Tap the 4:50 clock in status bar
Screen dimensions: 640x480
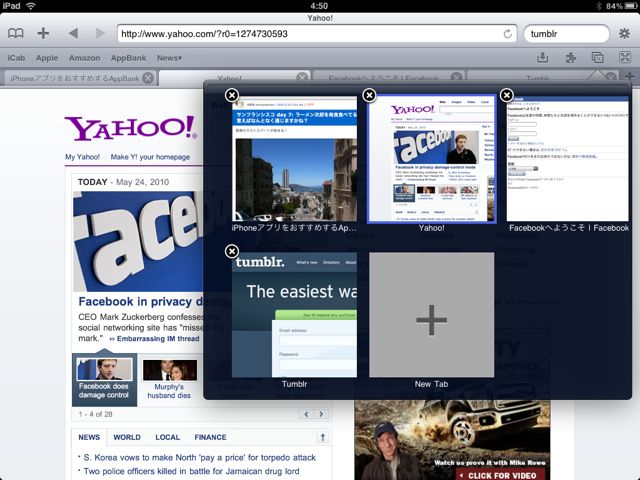point(319,6)
